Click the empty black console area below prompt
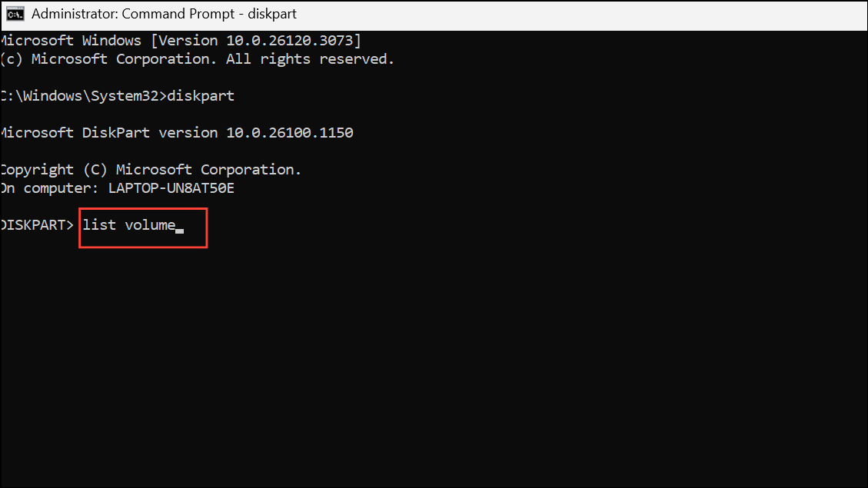 434,365
